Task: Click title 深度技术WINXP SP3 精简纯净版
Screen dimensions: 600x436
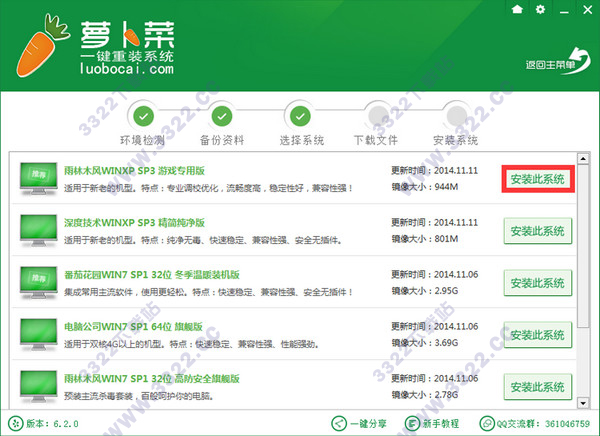Action: 134,223
